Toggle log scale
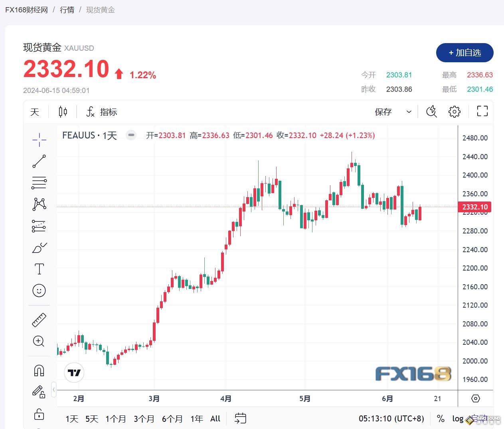 click(x=458, y=419)
